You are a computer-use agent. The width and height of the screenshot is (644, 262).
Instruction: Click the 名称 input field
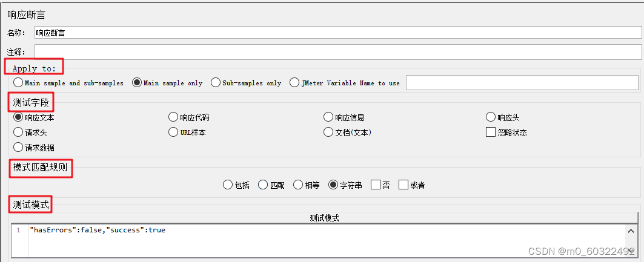339,33
